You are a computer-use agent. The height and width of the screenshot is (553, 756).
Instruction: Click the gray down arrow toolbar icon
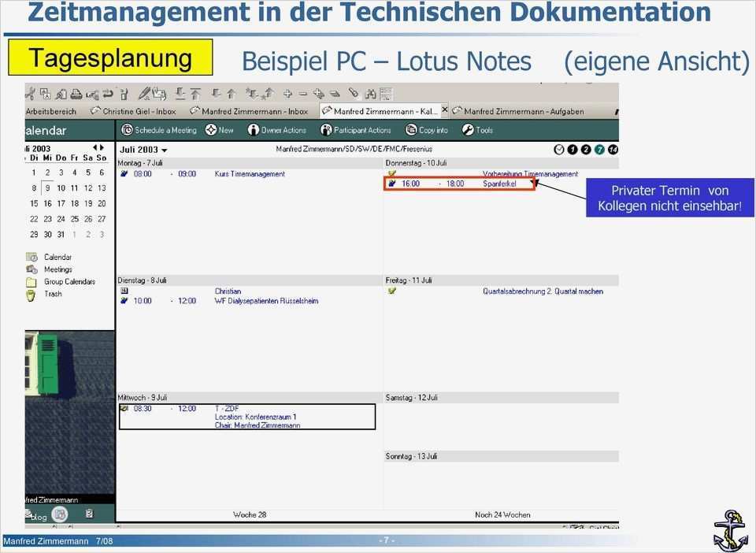[216, 94]
